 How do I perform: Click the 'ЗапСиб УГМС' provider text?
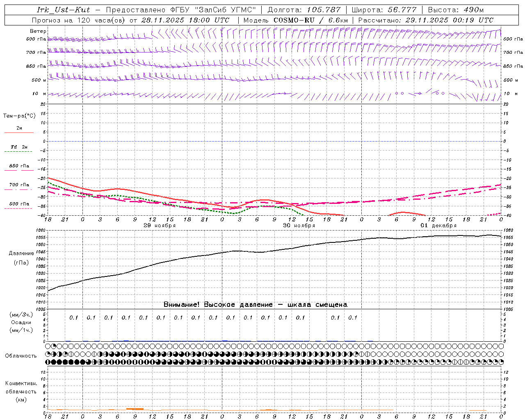point(226,10)
